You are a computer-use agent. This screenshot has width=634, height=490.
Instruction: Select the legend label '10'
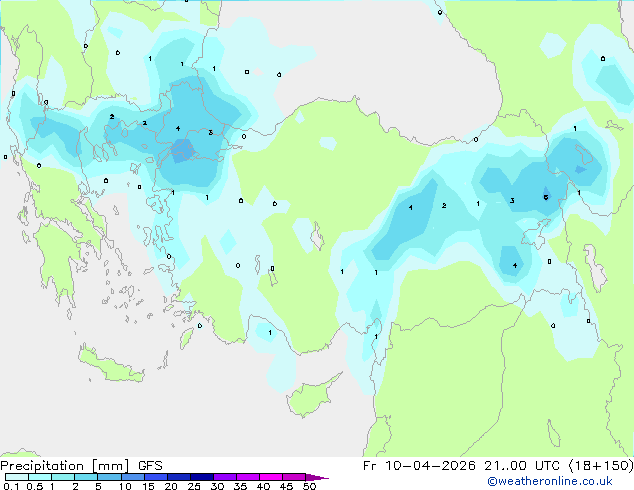pos(125,486)
